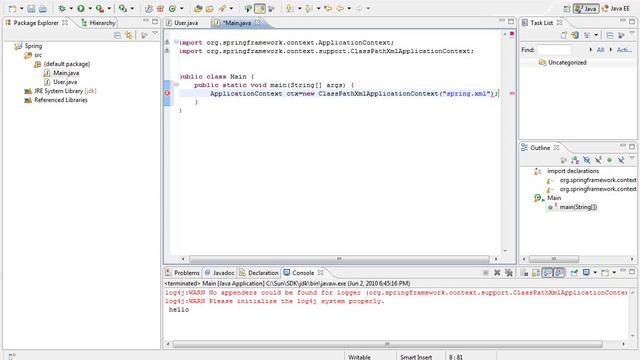Open the New Java Class dropdown arrow
This screenshot has height=360, width=640.
tap(182, 9)
